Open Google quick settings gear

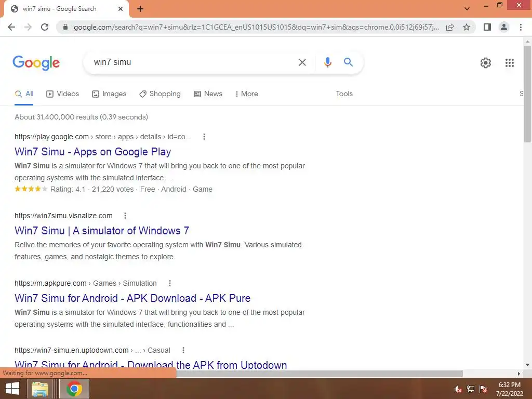486,63
